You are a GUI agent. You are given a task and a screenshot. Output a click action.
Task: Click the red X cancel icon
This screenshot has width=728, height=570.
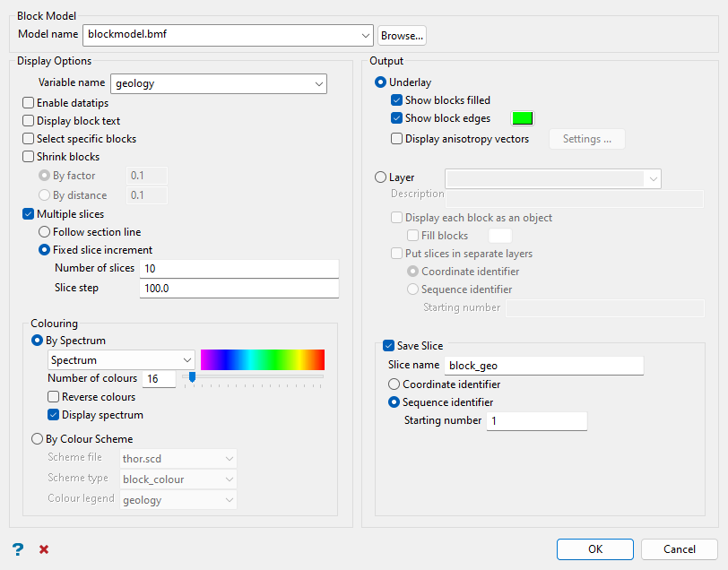44,548
